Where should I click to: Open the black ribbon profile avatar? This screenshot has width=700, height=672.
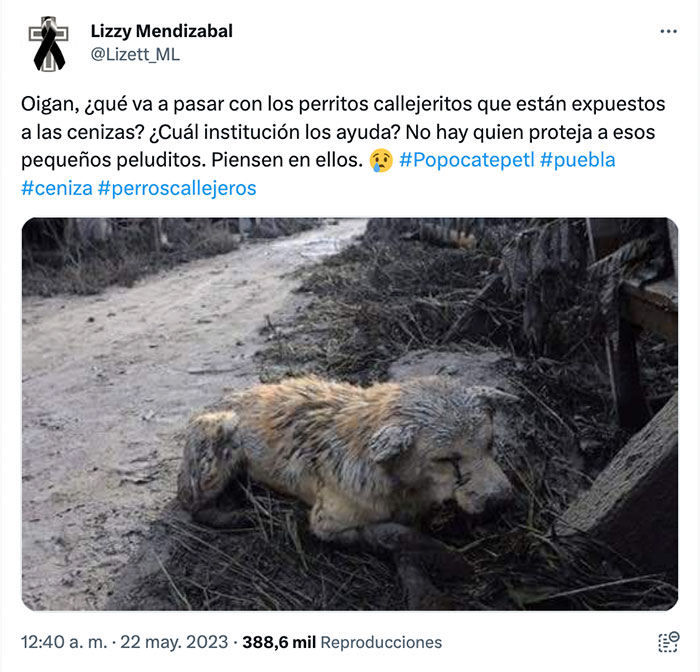tap(48, 44)
